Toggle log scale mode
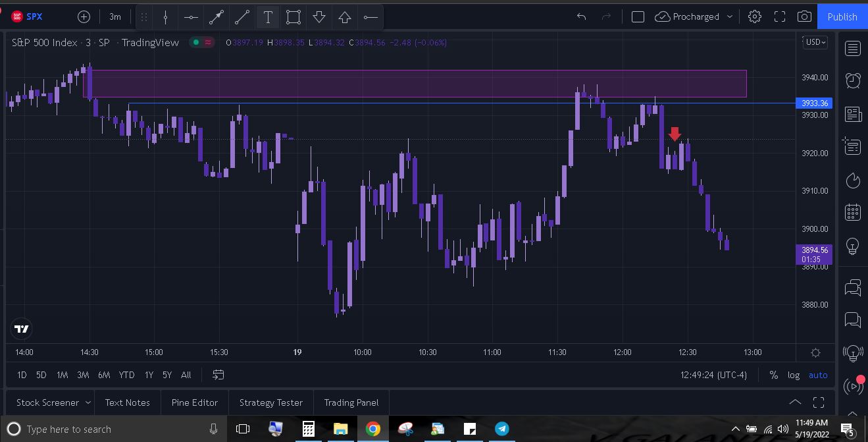 (794, 375)
